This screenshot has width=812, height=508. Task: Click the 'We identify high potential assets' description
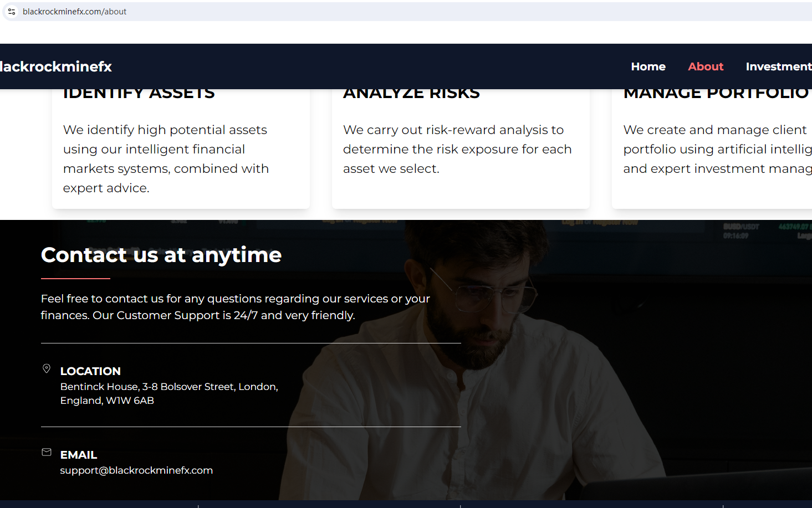coord(166,159)
